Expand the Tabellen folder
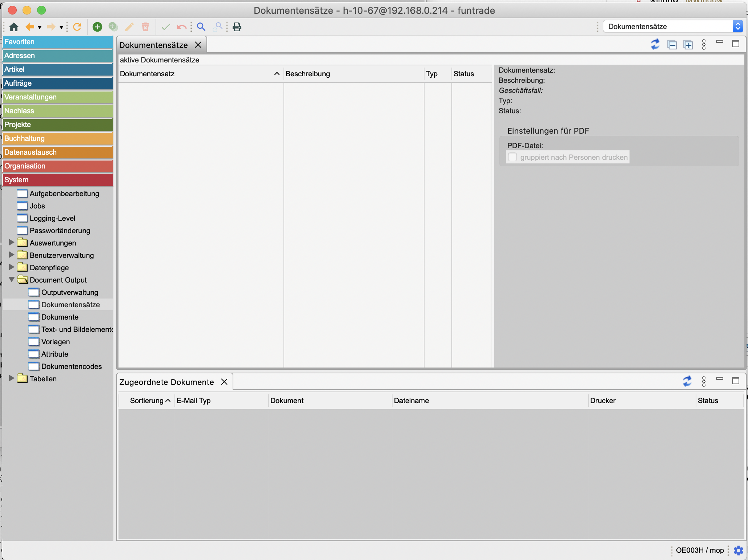Screen dimensions: 748x560 click(12, 378)
